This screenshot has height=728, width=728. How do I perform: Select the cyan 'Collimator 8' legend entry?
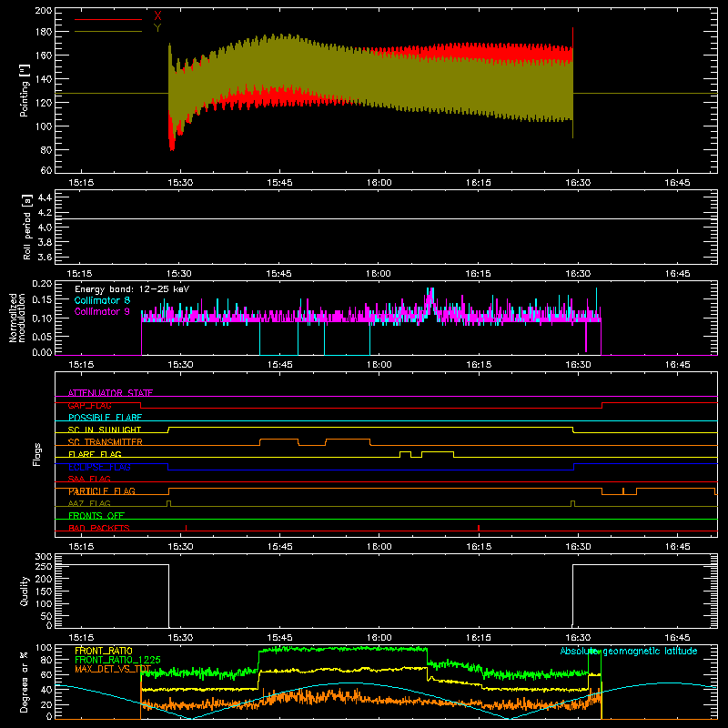coord(102,300)
